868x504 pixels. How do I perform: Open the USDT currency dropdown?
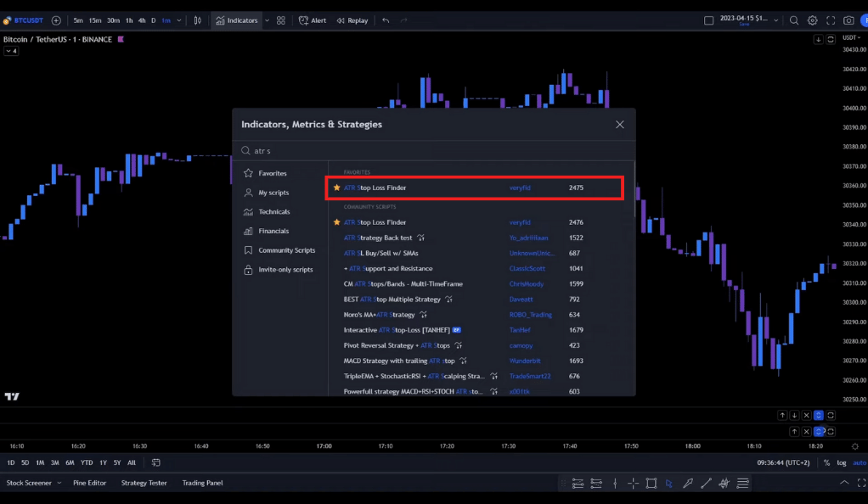[x=851, y=37]
